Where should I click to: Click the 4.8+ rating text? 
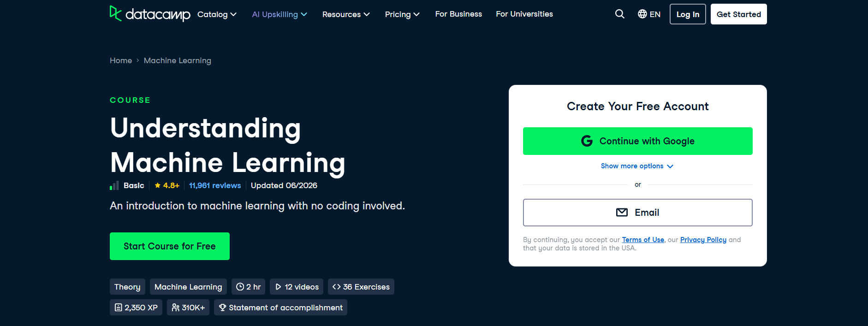pos(171,185)
